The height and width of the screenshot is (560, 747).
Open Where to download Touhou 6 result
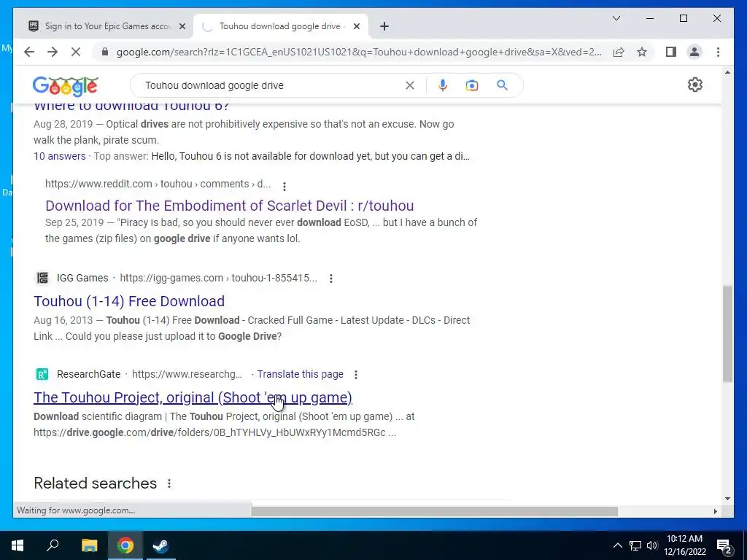click(131, 106)
